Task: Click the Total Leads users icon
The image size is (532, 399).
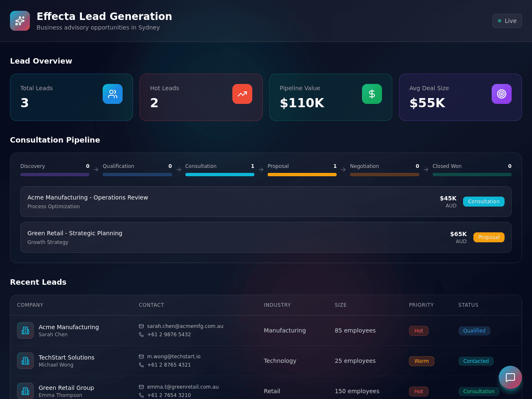Action: point(113,94)
